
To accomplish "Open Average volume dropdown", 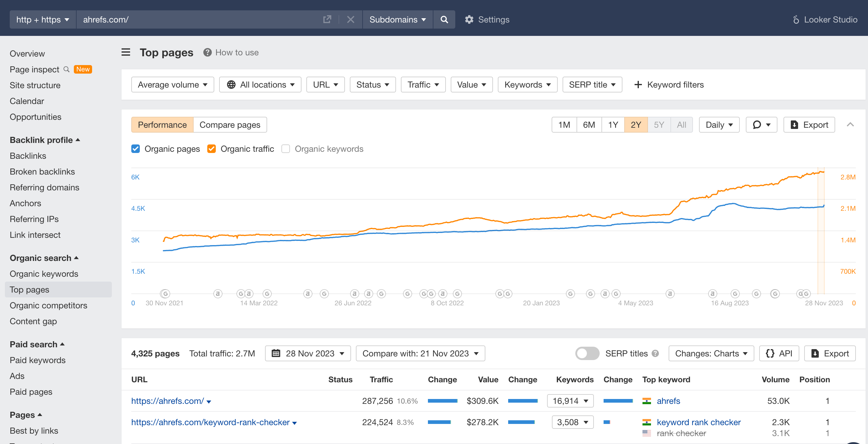I will (173, 85).
